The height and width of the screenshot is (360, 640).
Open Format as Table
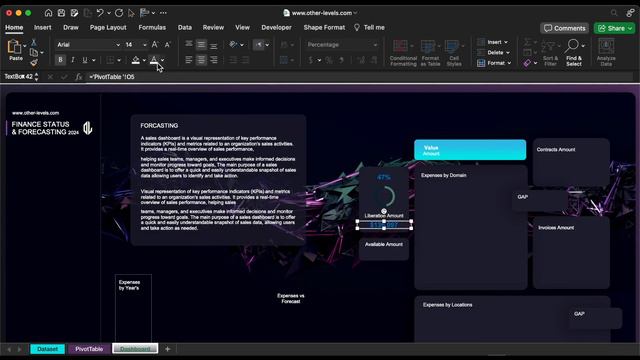[x=430, y=53]
